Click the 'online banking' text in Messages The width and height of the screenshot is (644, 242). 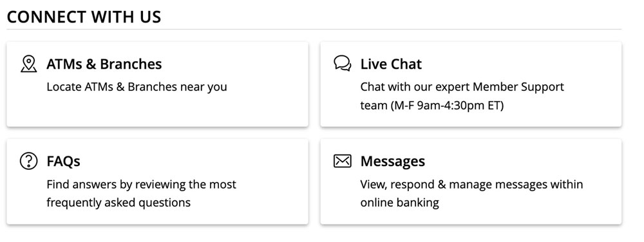click(400, 203)
